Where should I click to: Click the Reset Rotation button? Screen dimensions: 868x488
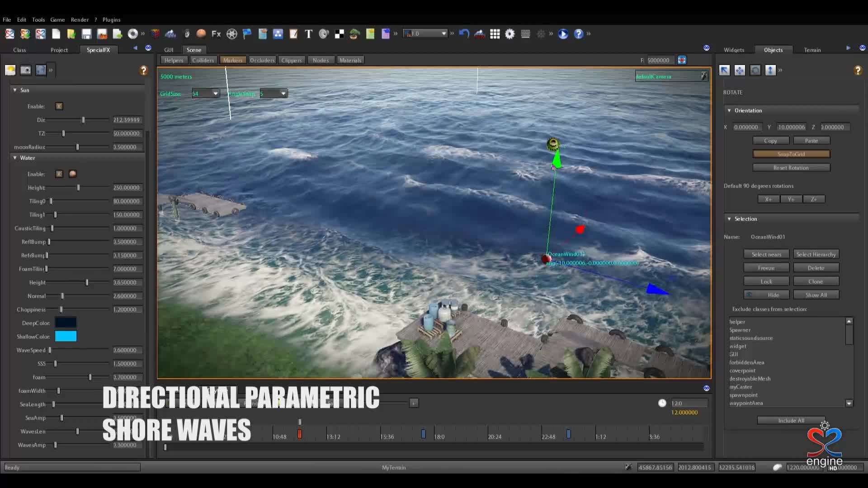tap(791, 168)
